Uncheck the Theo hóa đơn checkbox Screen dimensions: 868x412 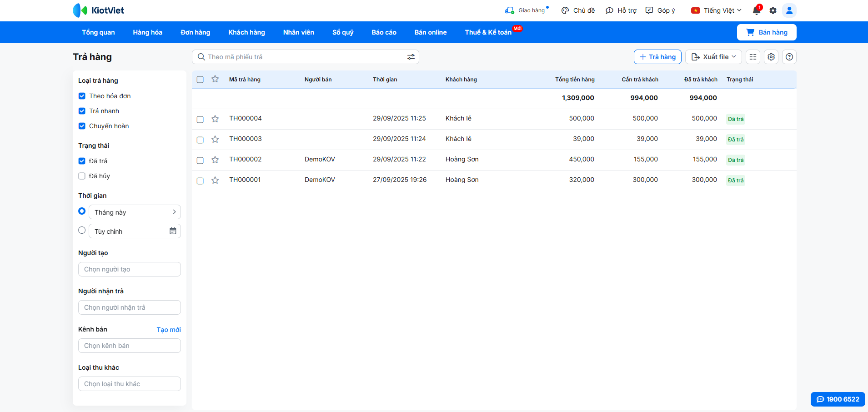point(82,96)
